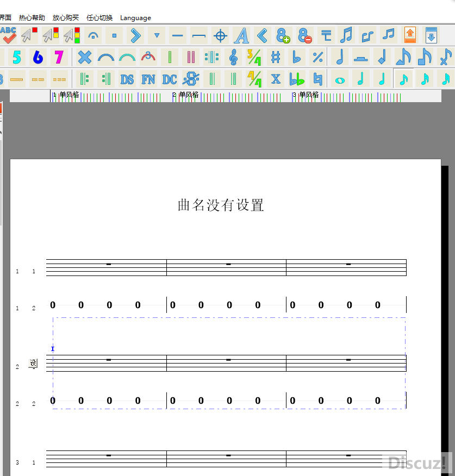Choose the diamond notehead
The image size is (455, 476).
coord(382,57)
